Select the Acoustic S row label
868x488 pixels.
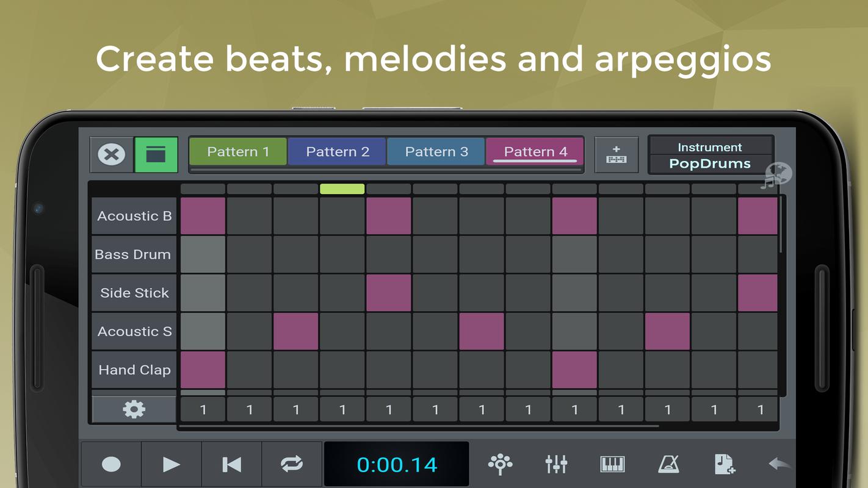[134, 331]
